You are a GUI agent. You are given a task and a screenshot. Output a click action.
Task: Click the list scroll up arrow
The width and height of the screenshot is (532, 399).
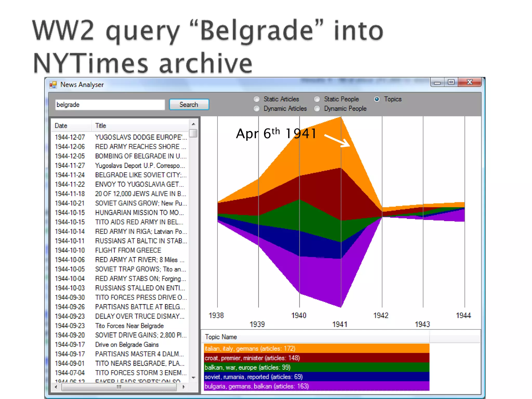(193, 124)
